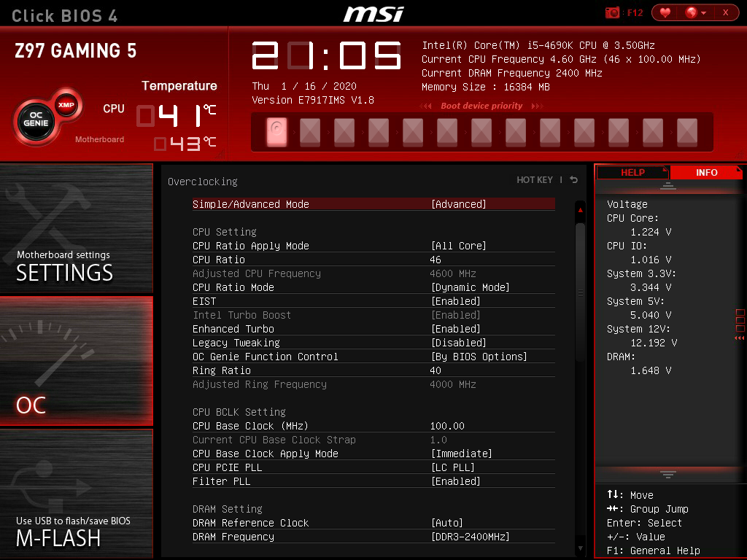Click the HOT KEY button
This screenshot has height=560, width=747.
(535, 180)
